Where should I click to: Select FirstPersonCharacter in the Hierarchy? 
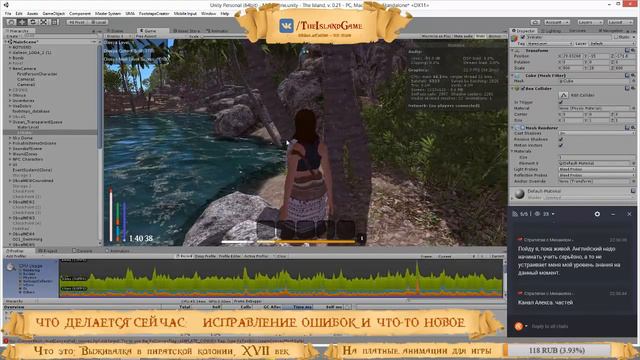37,74
